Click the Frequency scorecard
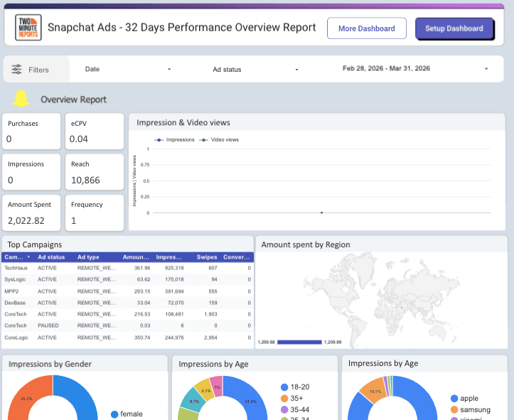Viewport: 514px width, 420px height. click(x=95, y=213)
